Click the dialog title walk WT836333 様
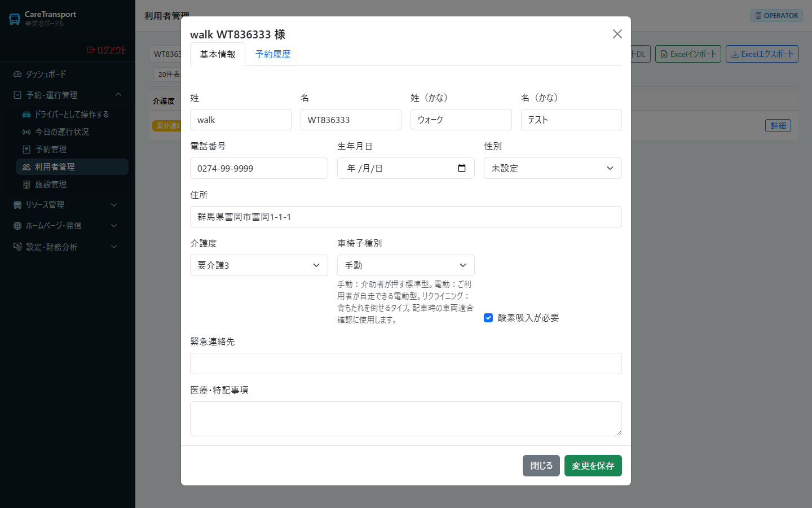Image resolution: width=812 pixels, height=508 pixels. point(238,34)
